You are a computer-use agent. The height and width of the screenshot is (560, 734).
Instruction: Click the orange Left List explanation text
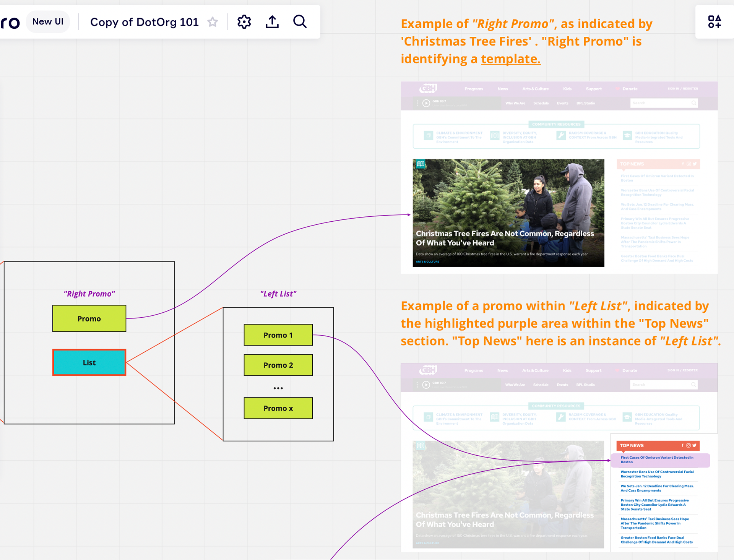click(x=560, y=323)
